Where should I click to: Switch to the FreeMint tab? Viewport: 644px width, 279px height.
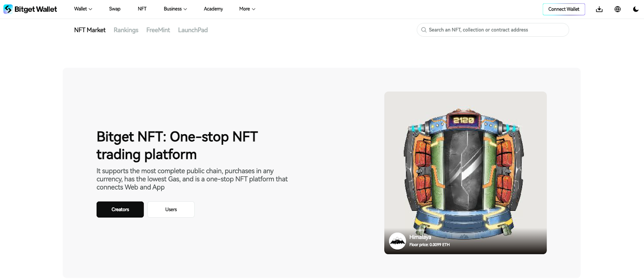click(x=158, y=30)
